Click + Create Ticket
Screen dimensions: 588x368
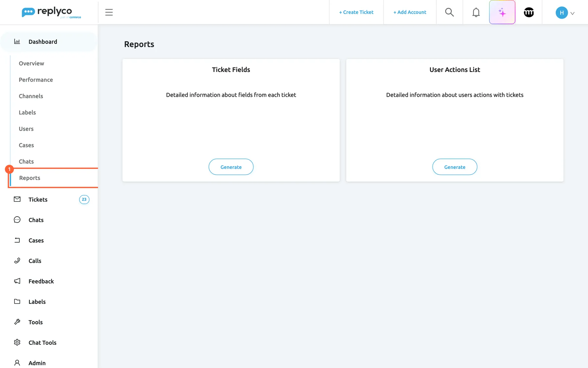point(356,12)
